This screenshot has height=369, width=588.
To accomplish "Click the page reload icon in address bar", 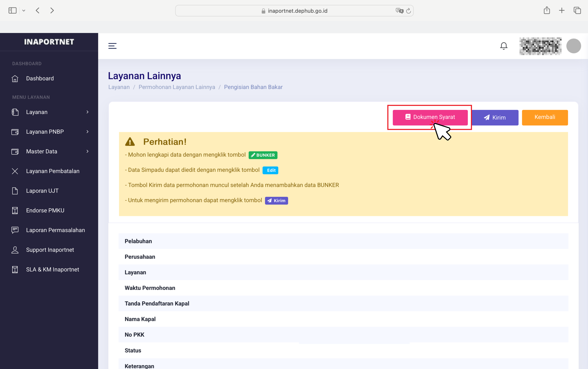I will pyautogui.click(x=409, y=11).
